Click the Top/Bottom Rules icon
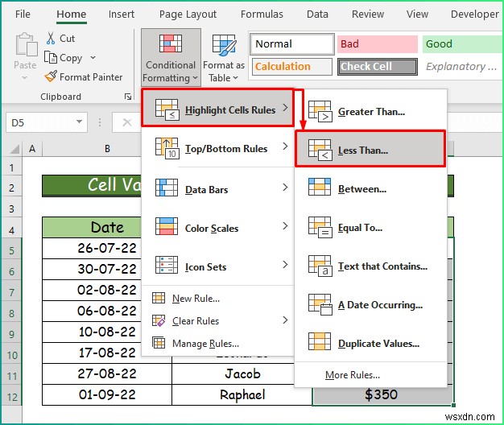The width and height of the screenshot is (504, 425). 167,148
